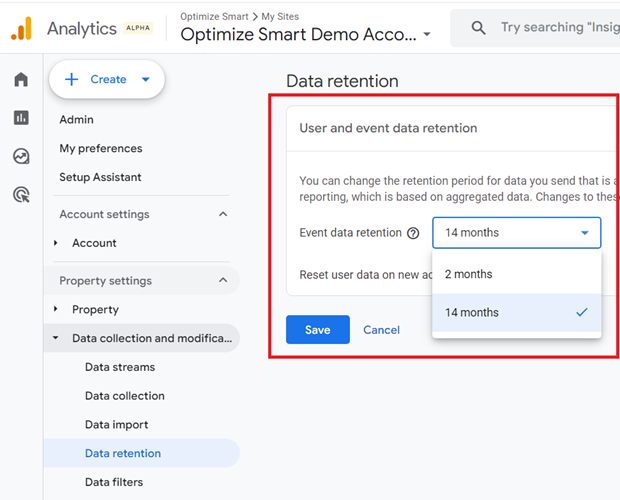Screen dimensions: 620x500
Task: Expand the Property tree item
Action: tap(56, 310)
